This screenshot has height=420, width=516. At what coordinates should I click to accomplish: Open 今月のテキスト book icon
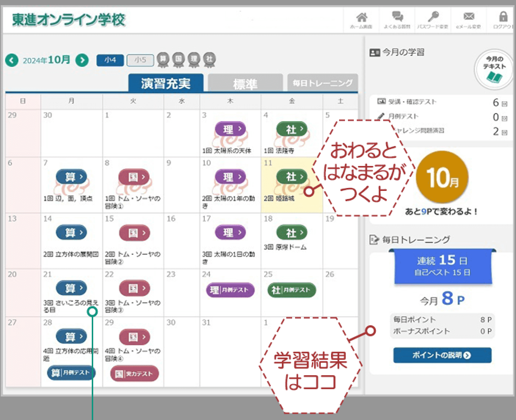(494, 70)
